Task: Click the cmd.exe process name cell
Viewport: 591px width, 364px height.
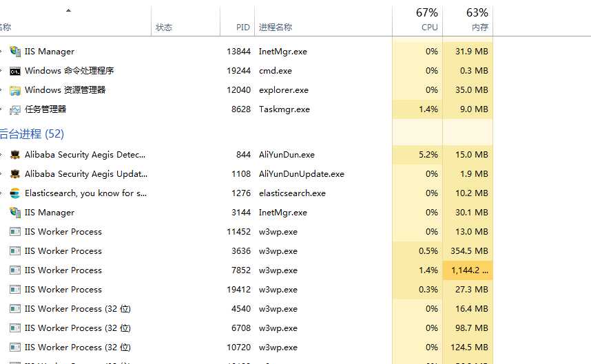Action: click(x=275, y=71)
